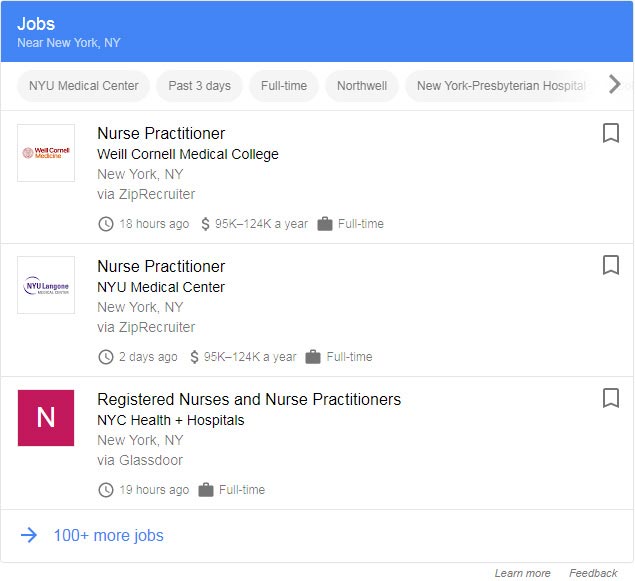Image resolution: width=635 pixels, height=581 pixels.
Task: Click the Feedback link
Action: [593, 573]
